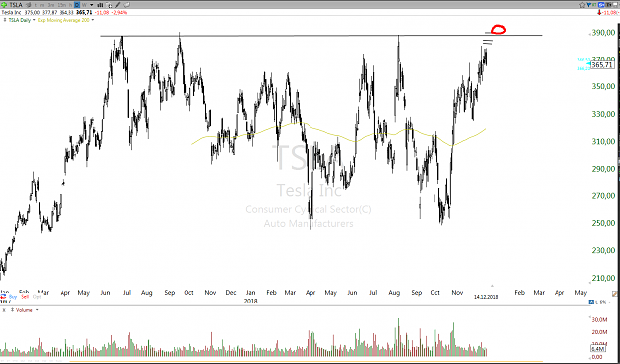The width and height of the screenshot is (620, 364).
Task: Click the 14.12.2018 date marker
Action: coord(486,297)
